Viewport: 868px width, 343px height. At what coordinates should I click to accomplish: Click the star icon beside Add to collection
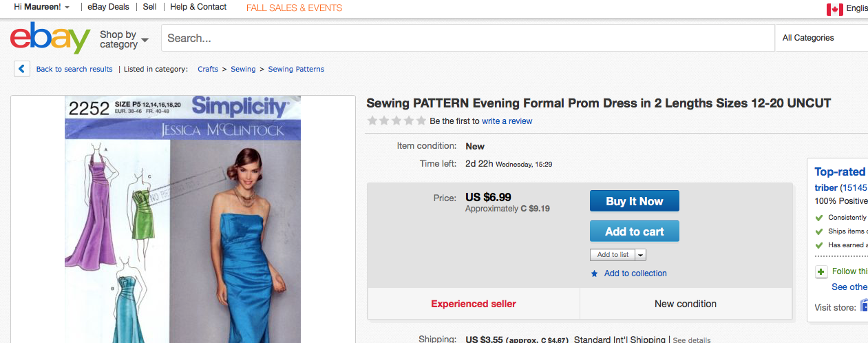click(595, 273)
